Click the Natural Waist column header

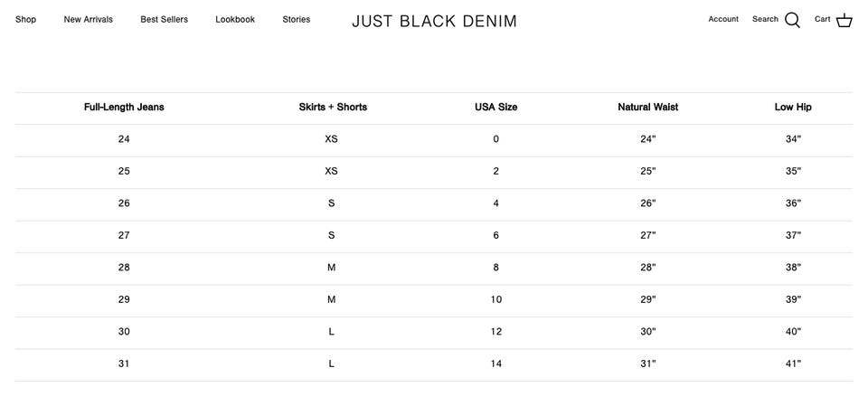coord(647,107)
